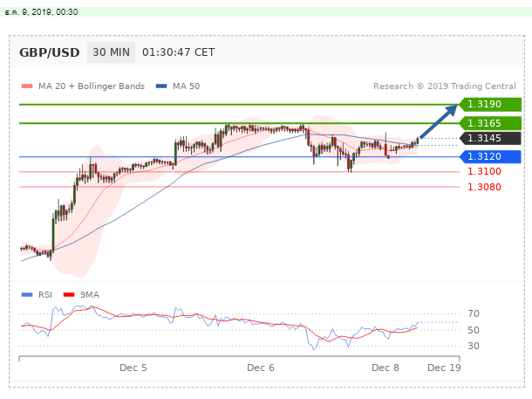Click the 01:30:47 CET timestamp
Image resolution: width=532 pixels, height=399 pixels.
coord(179,52)
